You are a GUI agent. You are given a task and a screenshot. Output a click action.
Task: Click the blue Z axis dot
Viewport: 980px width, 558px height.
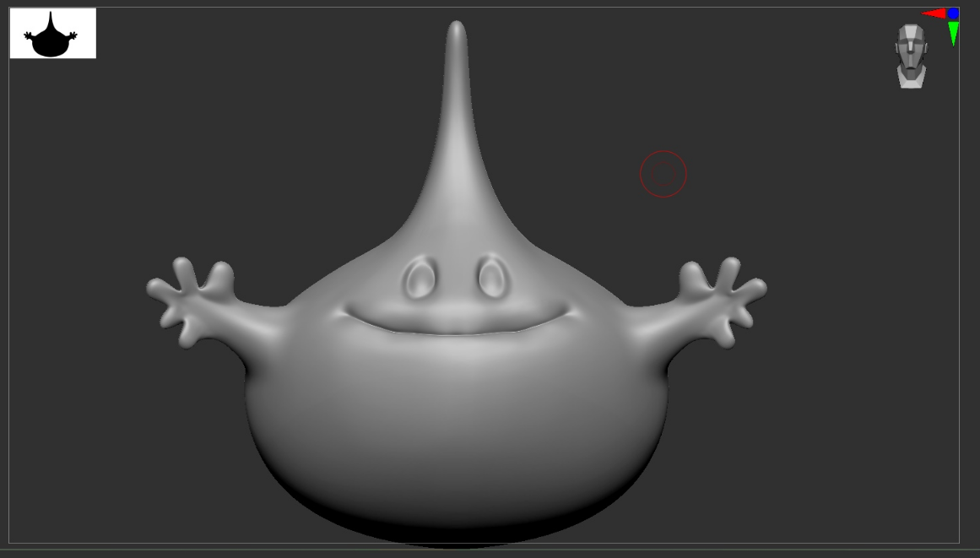point(953,14)
